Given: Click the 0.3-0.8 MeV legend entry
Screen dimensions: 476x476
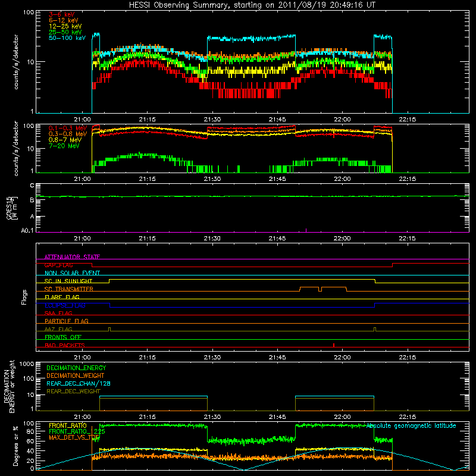Looking at the screenshot, I should click(68, 134).
